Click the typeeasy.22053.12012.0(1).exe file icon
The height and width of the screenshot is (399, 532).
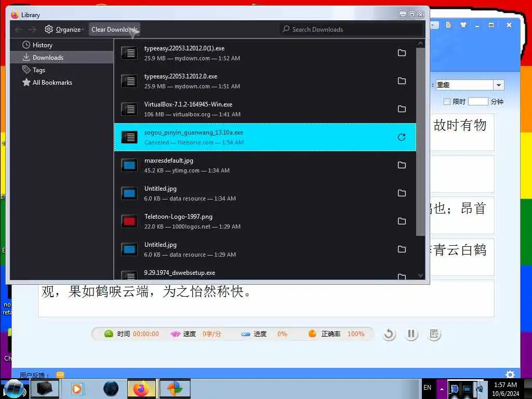tap(129, 53)
